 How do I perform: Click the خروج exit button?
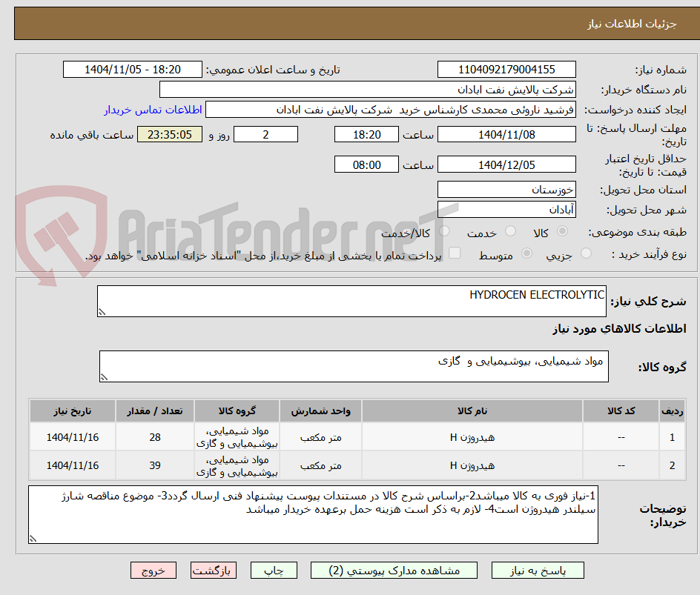click(153, 570)
